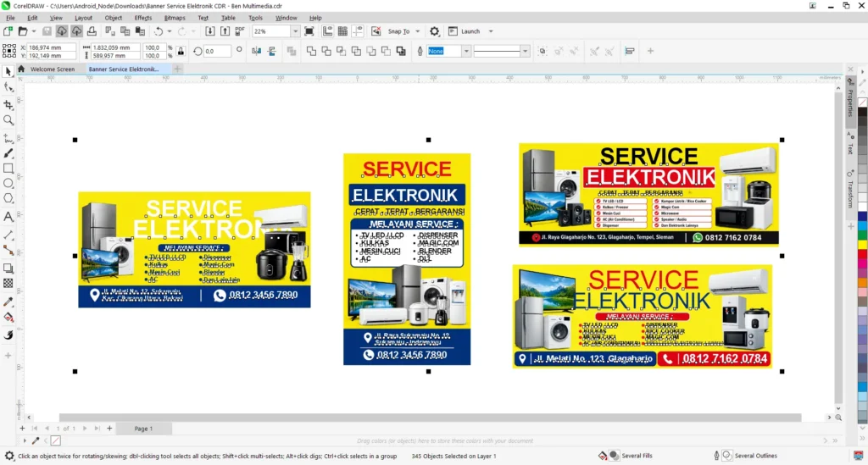The image size is (868, 465).
Task: Expand the document palette flyout arrow
Action: tap(25, 440)
